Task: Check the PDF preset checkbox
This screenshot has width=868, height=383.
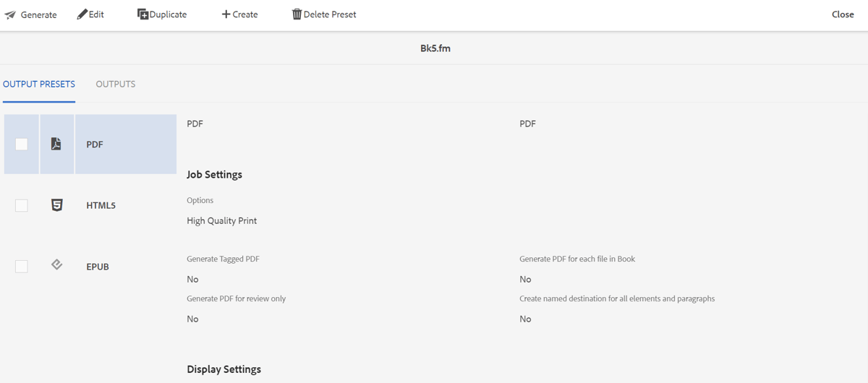Action: 22,145
